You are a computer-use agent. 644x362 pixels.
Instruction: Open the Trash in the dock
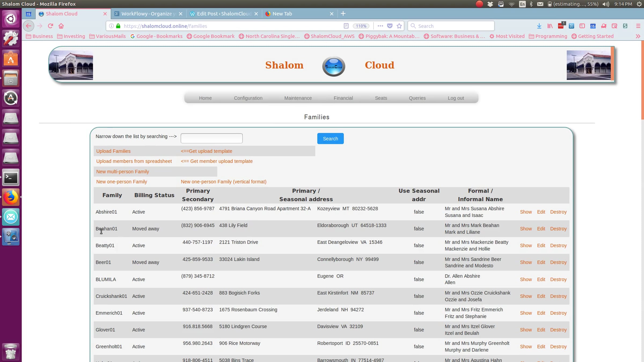click(11, 351)
